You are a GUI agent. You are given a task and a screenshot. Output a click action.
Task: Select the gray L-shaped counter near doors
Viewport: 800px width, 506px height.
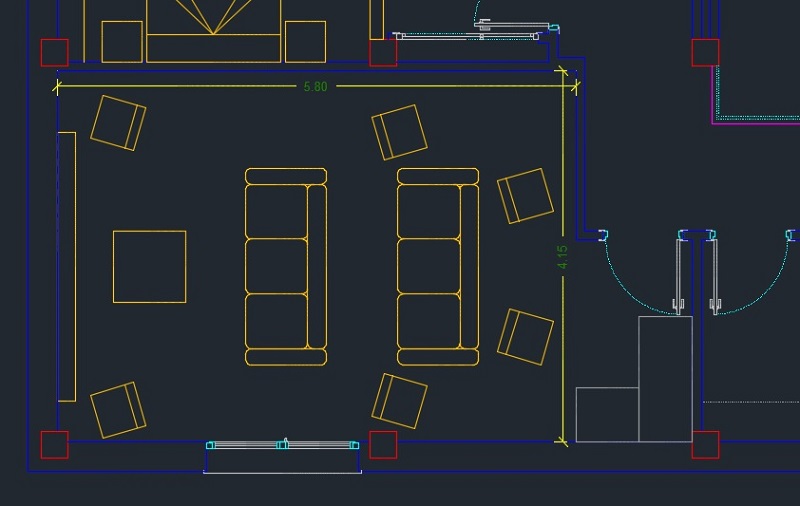coord(634,379)
